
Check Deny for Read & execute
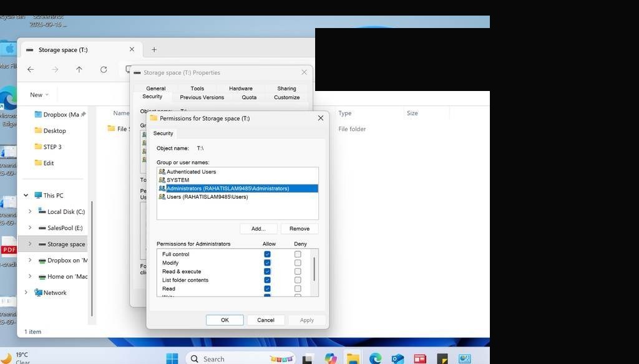(298, 271)
